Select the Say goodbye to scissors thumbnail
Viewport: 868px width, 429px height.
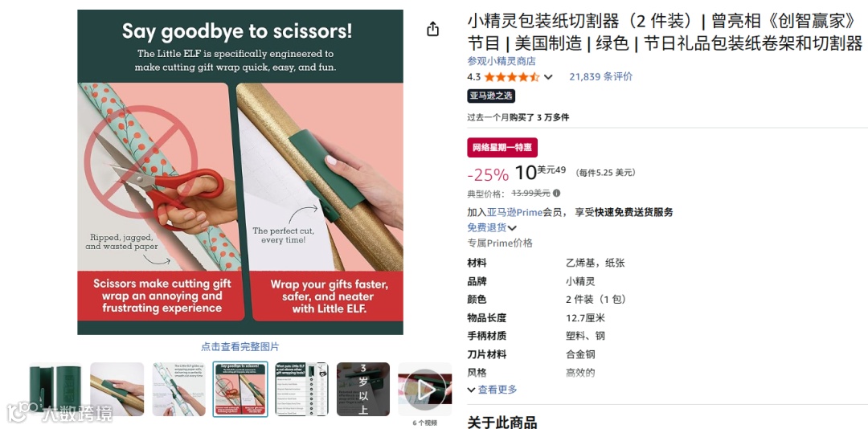pyautogui.click(x=240, y=389)
